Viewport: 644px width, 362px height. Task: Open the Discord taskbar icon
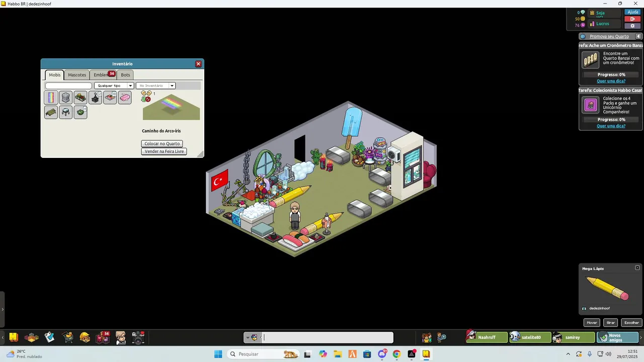click(382, 354)
